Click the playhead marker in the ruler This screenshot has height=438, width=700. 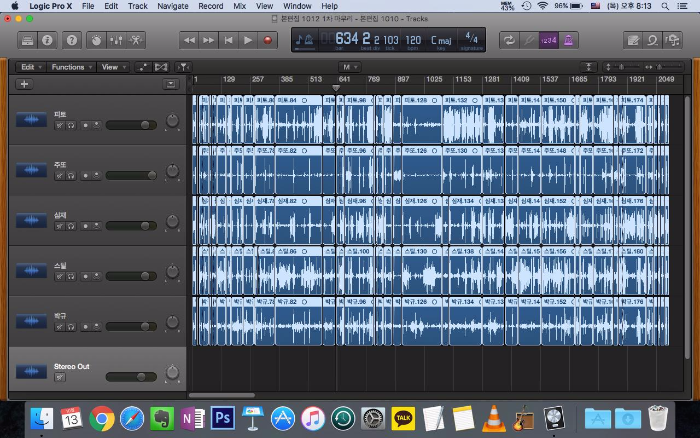click(336, 88)
